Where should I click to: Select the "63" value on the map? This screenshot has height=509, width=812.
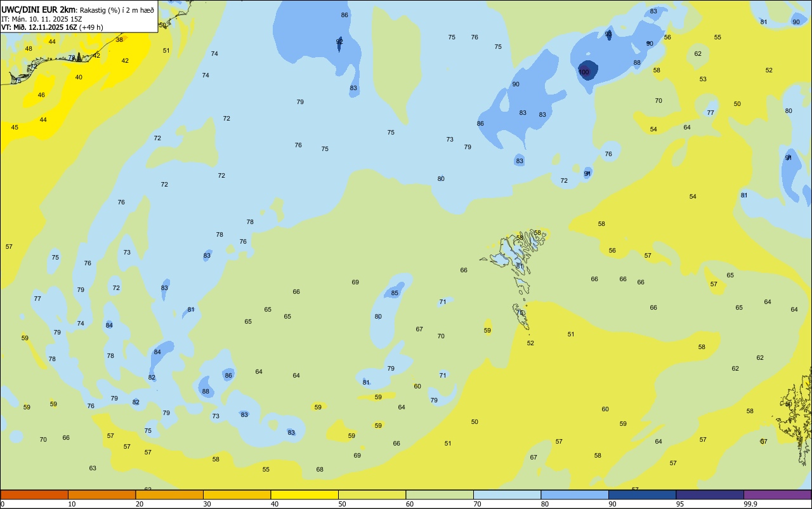point(93,468)
